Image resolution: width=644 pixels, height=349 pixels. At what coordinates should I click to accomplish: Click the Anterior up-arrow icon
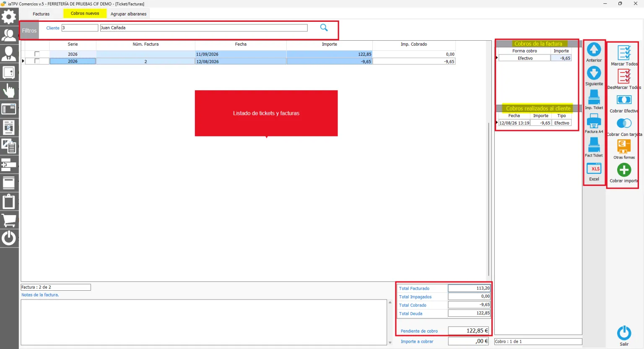coord(594,49)
